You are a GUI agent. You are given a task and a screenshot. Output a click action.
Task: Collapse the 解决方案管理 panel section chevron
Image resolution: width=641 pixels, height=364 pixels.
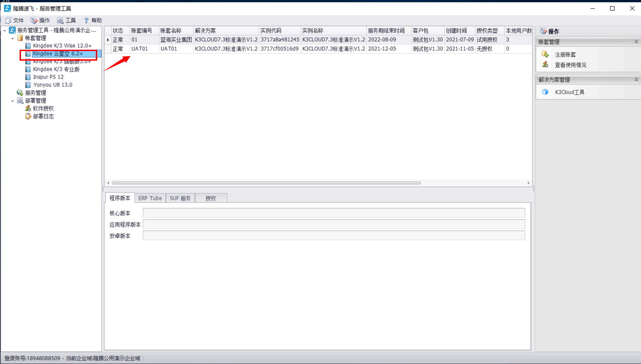coord(636,79)
